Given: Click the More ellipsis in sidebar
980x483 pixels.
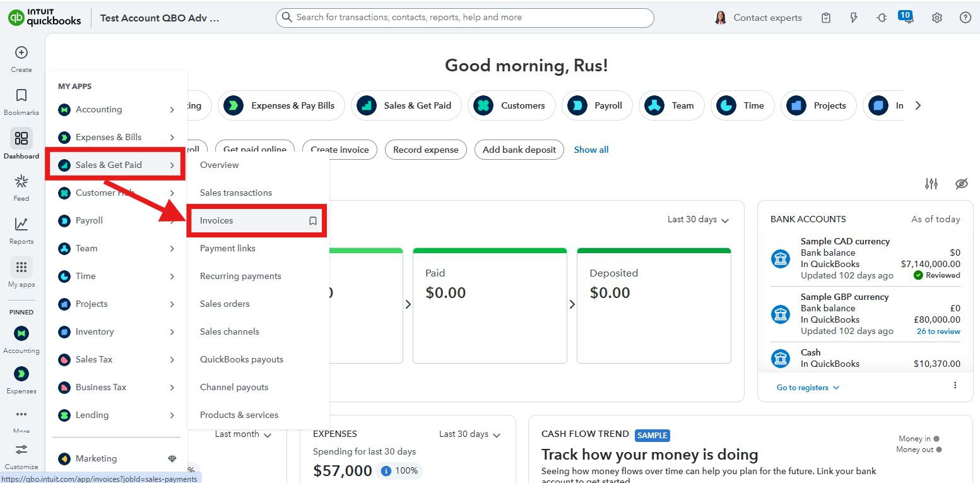Looking at the screenshot, I should point(21,415).
